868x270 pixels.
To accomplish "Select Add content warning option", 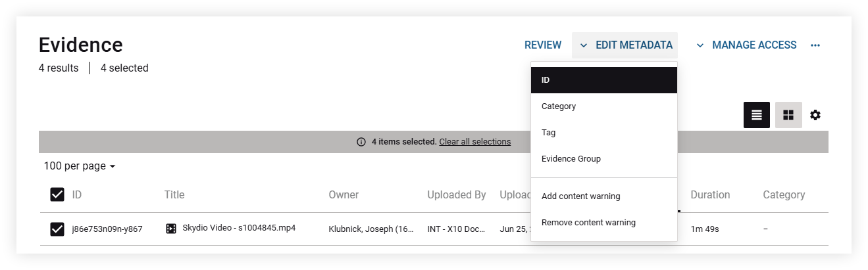I will [x=604, y=196].
